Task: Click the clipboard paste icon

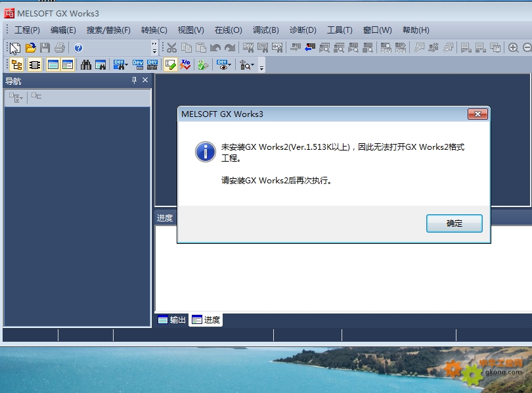Action: 201,48
